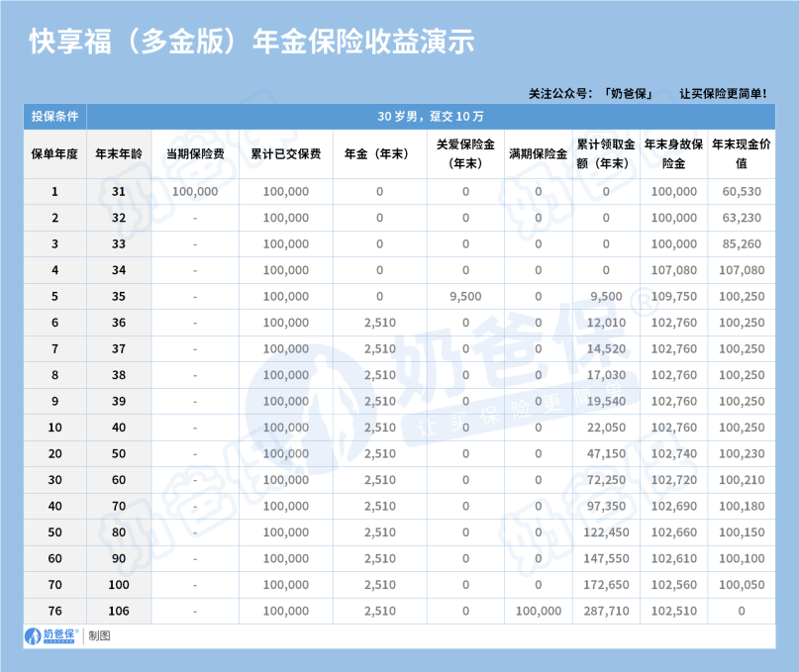
Task: Select the 投保条件 header cell
Action: click(x=54, y=115)
